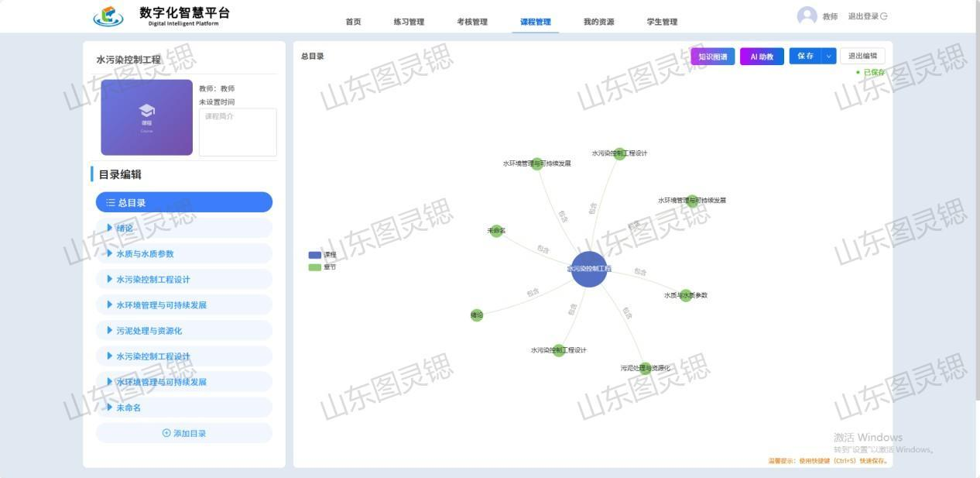
Task: Click the 绪论 chapter node in graph
Action: click(x=477, y=315)
